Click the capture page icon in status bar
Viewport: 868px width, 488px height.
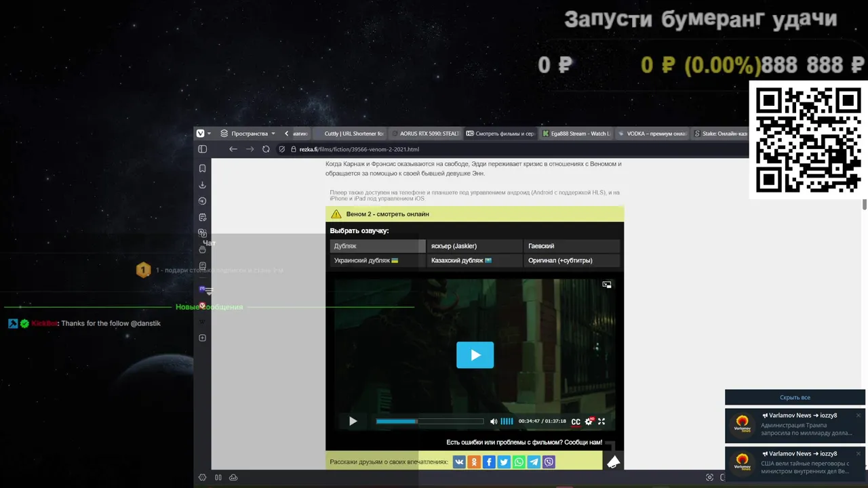709,477
